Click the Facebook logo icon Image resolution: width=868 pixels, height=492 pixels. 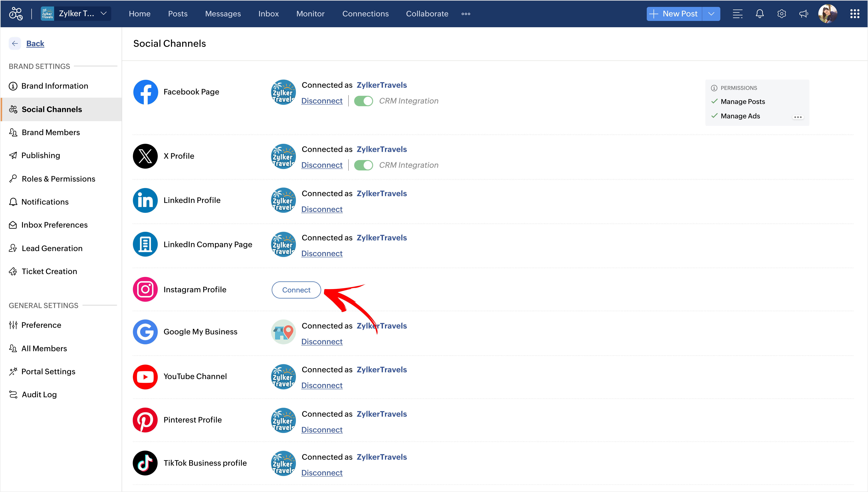pos(145,92)
